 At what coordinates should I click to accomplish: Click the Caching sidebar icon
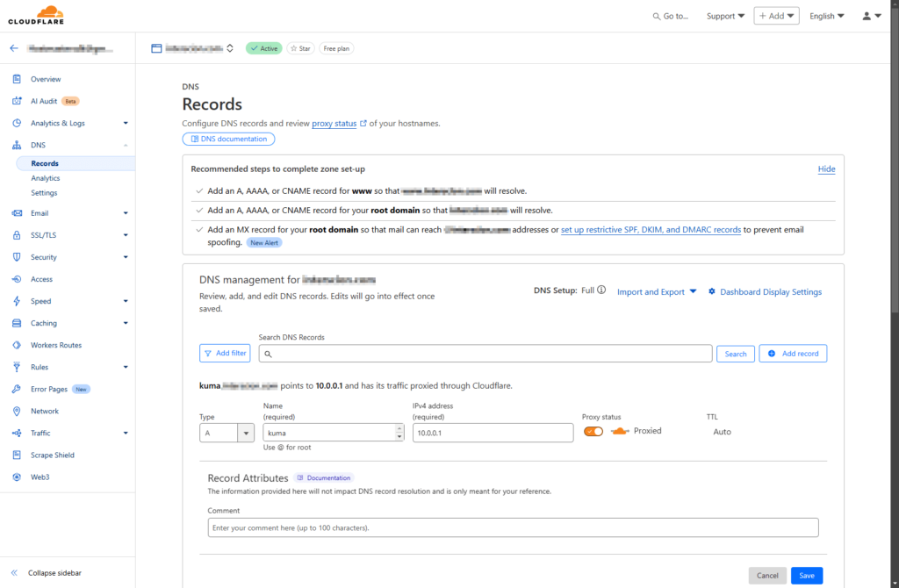point(17,323)
